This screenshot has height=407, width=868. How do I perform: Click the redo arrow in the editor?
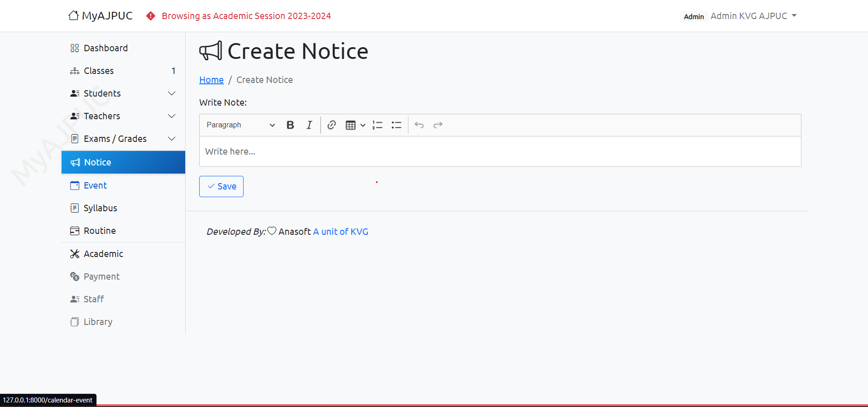tap(438, 125)
